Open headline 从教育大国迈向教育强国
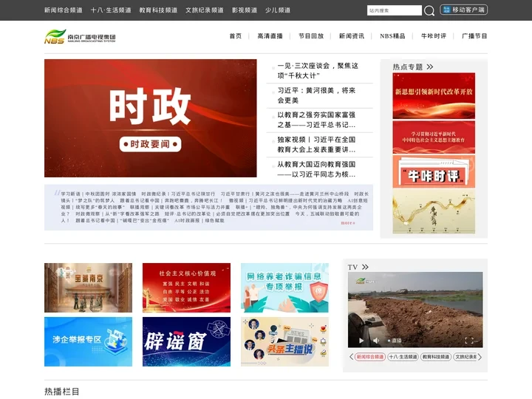Image resolution: width=532 pixels, height=399 pixels. click(316, 169)
